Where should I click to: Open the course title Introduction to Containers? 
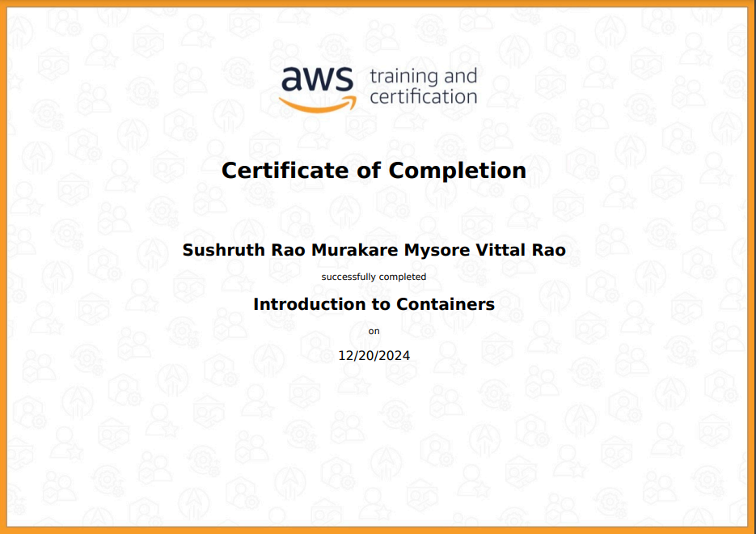374,304
